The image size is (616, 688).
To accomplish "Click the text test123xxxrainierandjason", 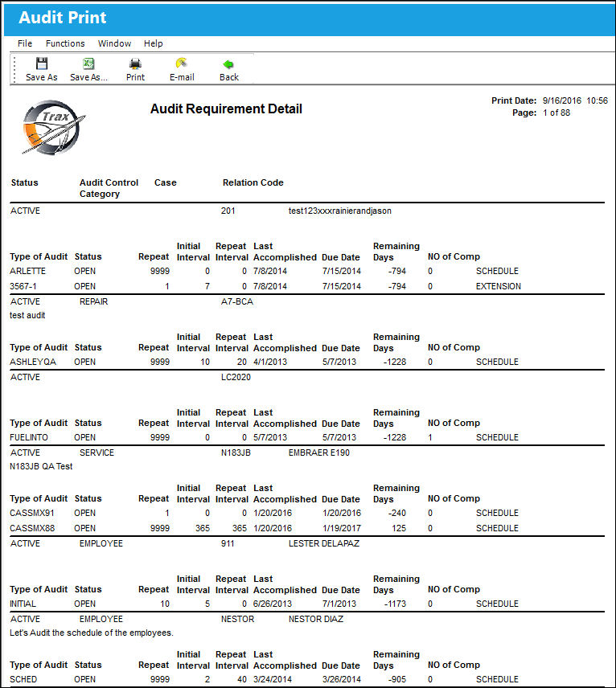I will pyautogui.click(x=340, y=211).
